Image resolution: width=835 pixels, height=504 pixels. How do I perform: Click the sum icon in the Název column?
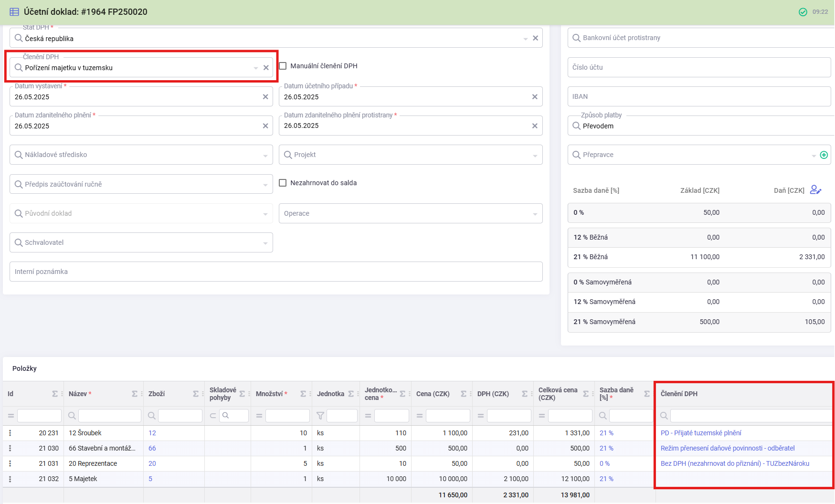(135, 394)
